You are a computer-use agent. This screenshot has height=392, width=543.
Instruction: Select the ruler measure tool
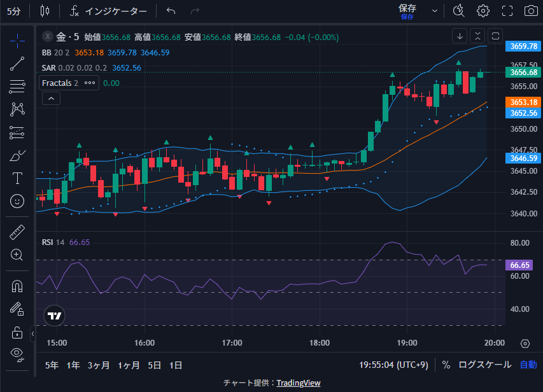(x=17, y=232)
